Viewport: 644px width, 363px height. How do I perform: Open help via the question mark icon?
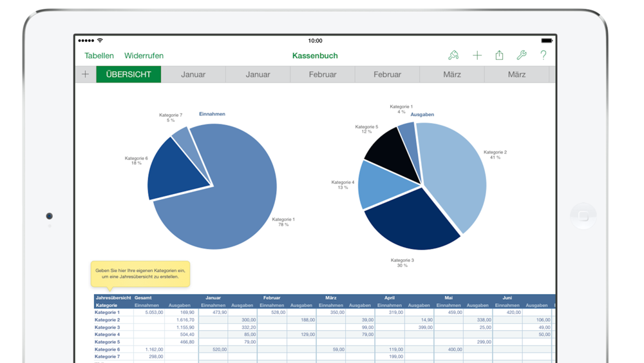544,55
